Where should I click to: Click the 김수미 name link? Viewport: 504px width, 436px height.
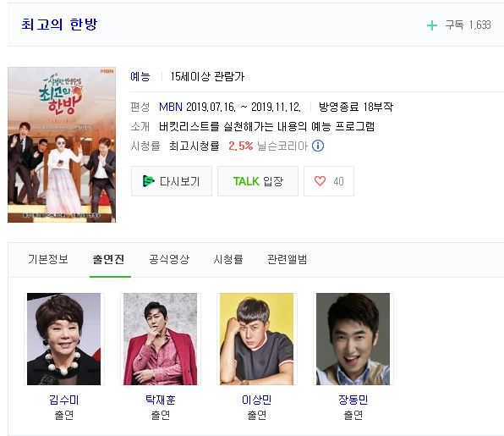tap(63, 400)
